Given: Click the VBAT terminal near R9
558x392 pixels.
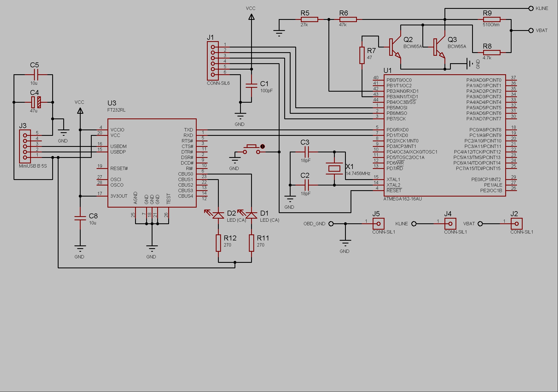Looking at the screenshot, I should (531, 30).
